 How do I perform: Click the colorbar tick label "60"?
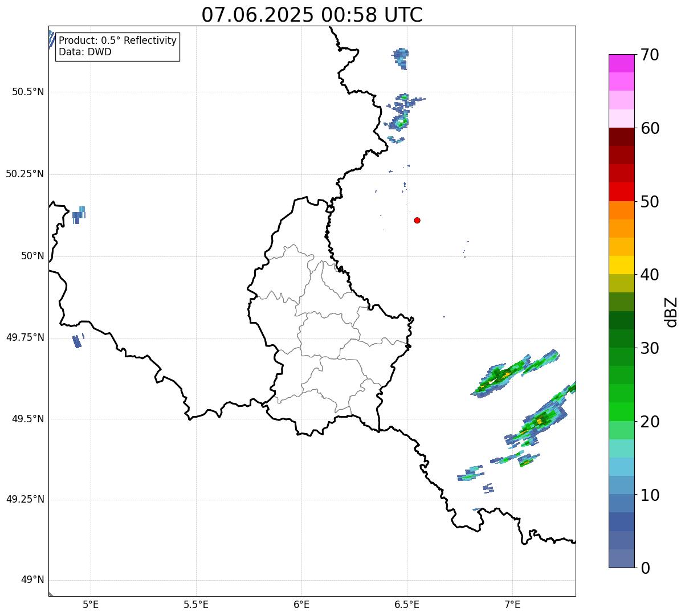[649, 128]
